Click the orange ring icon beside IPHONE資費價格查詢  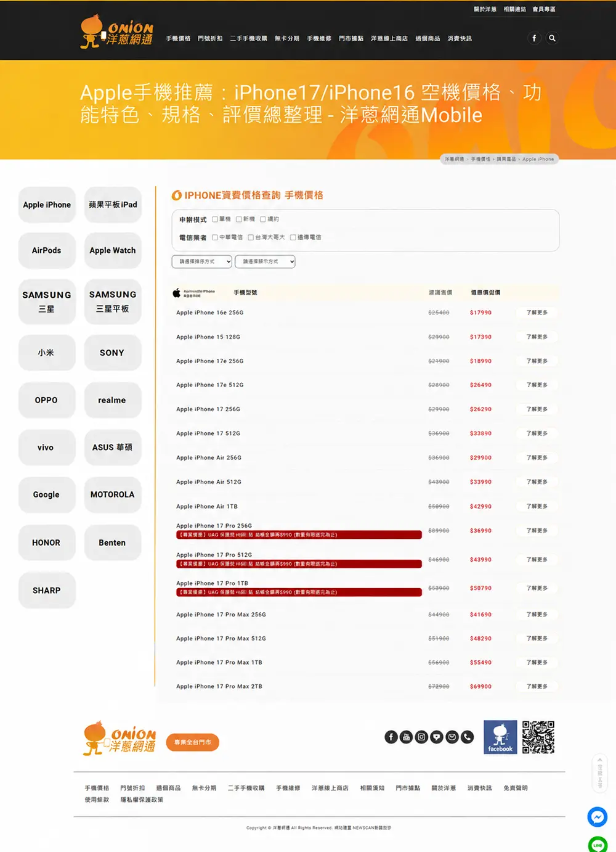pos(177,195)
